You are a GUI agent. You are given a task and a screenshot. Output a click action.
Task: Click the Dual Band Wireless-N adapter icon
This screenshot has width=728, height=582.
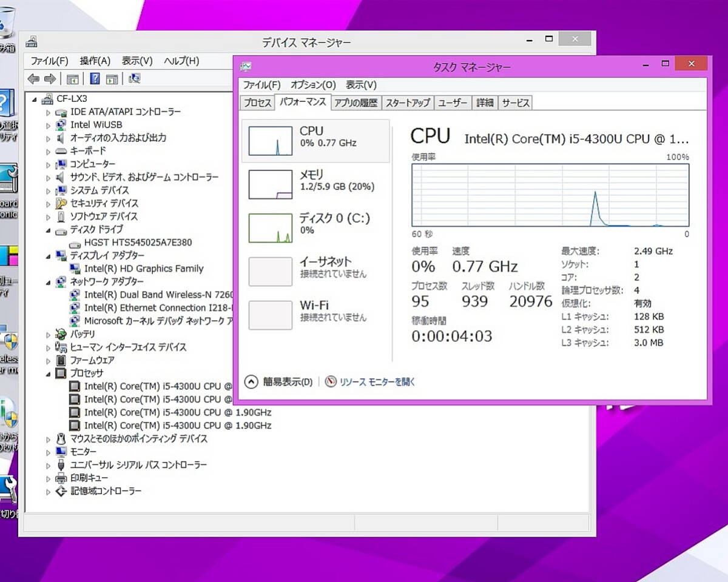point(75,295)
